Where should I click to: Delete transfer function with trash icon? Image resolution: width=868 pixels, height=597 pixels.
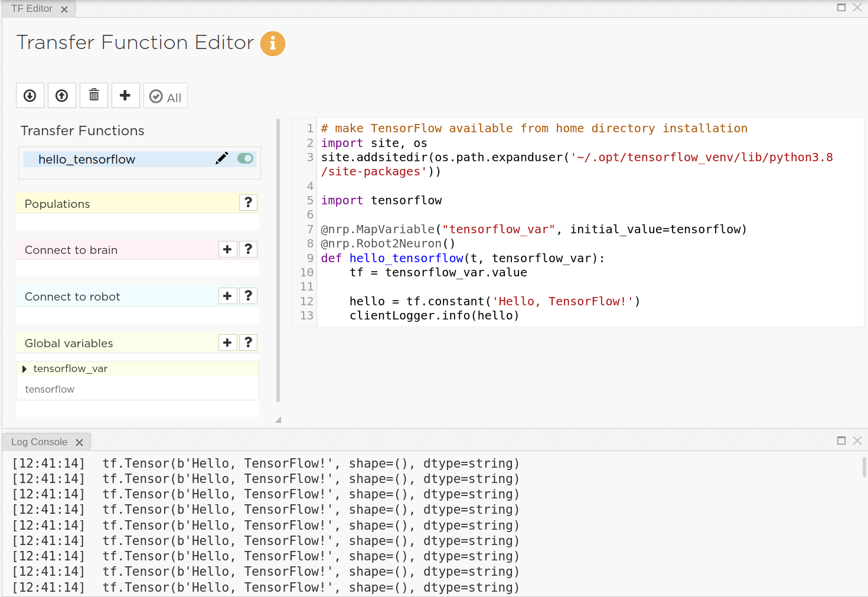94,96
